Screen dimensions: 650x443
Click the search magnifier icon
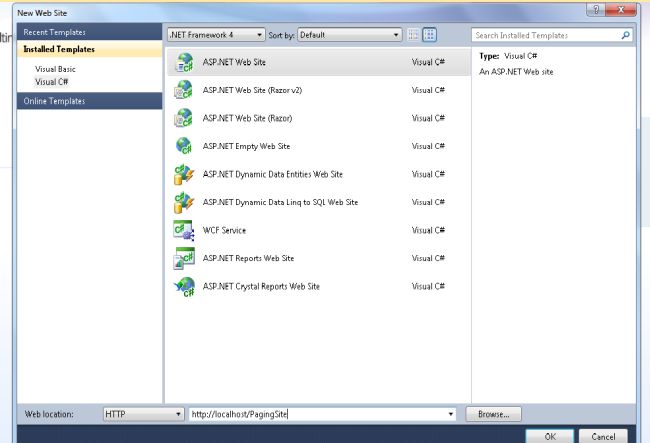625,35
